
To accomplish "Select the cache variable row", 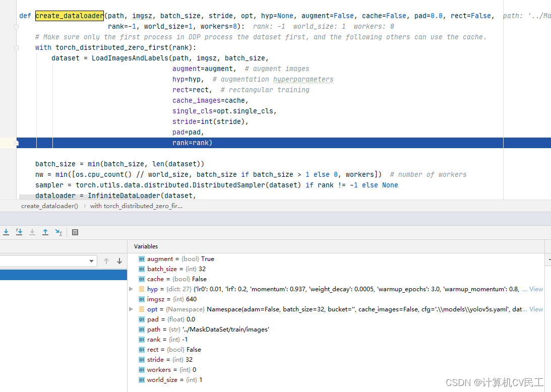I will (336, 279).
